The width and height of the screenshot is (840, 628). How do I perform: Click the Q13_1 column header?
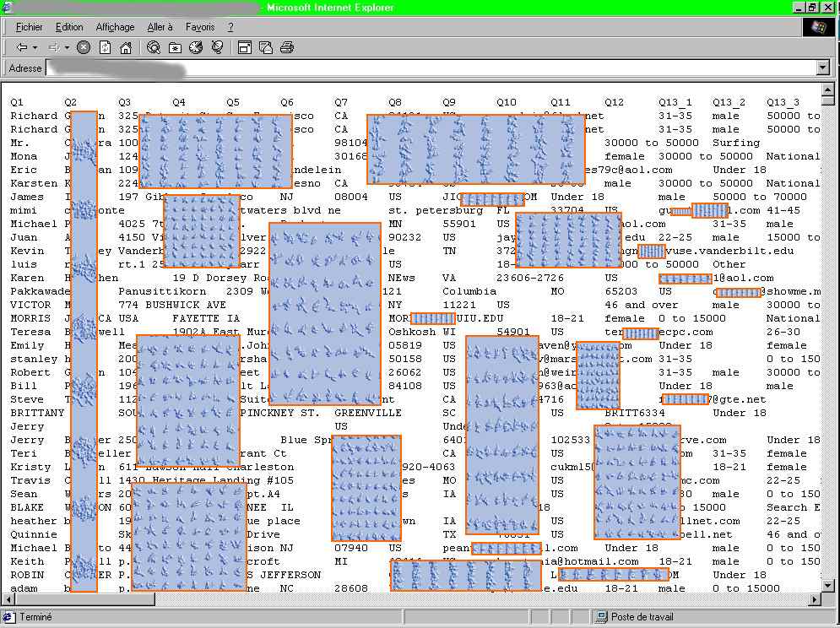click(x=675, y=102)
